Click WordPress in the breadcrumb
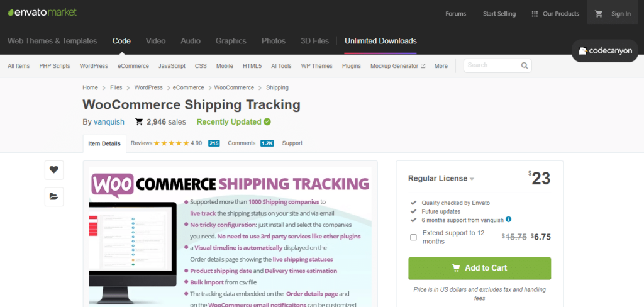Image resolution: width=644 pixels, height=307 pixels. point(148,87)
